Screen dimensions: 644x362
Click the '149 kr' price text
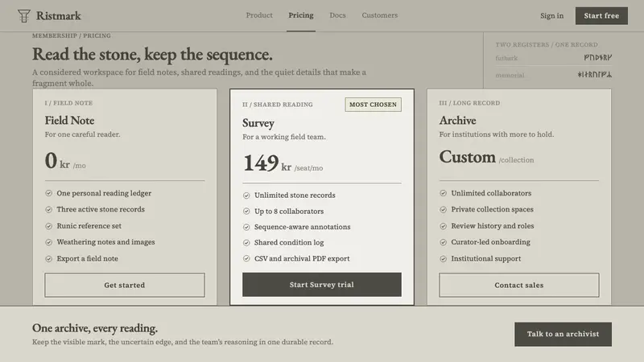(x=267, y=163)
